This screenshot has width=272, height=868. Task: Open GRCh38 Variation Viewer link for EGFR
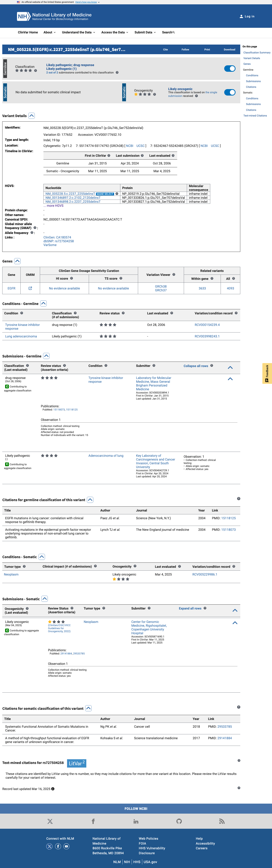point(161,286)
